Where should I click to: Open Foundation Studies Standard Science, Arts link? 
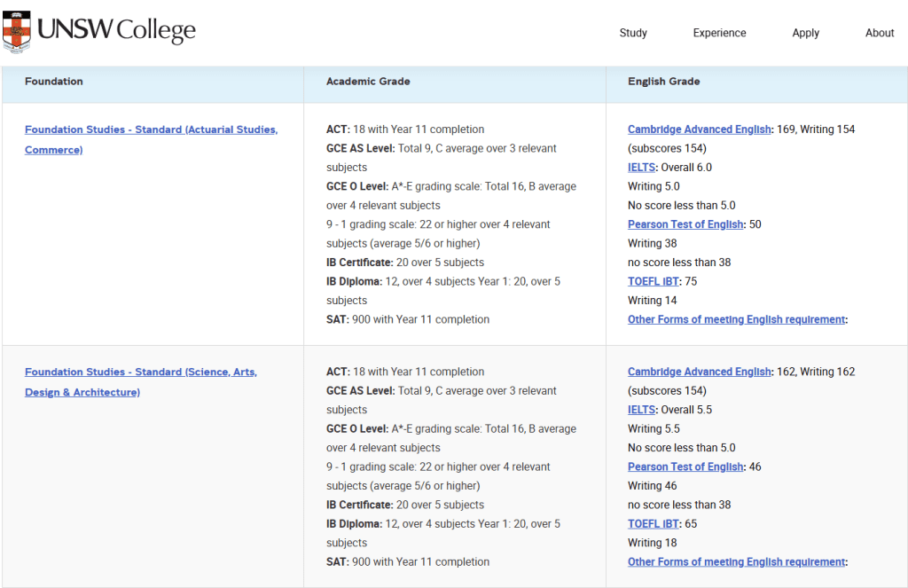click(141, 381)
